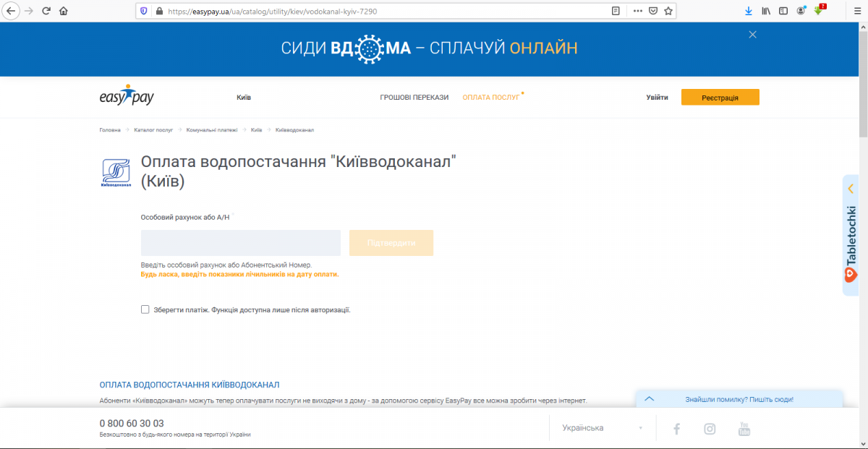Open Комунальні платежі breadcrumb
The image size is (868, 449).
point(212,129)
